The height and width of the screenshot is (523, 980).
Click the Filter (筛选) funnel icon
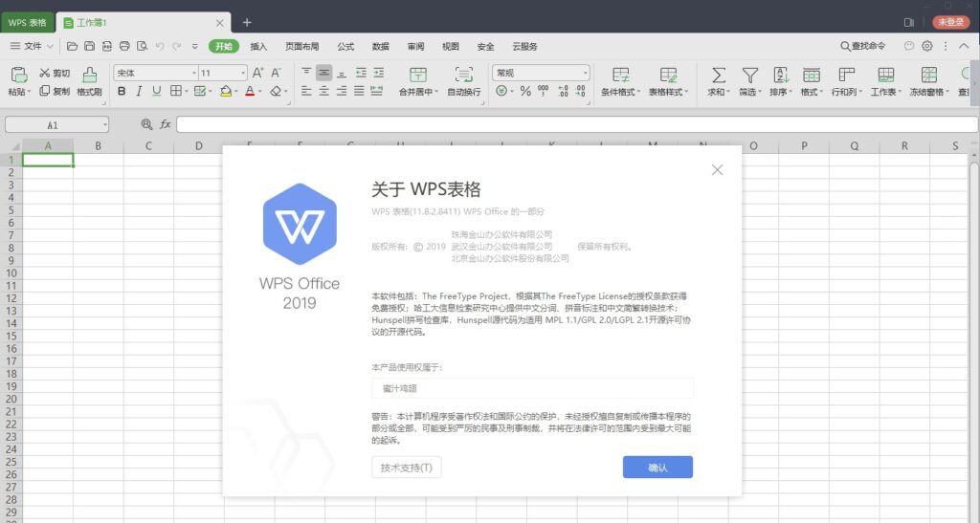[x=750, y=75]
